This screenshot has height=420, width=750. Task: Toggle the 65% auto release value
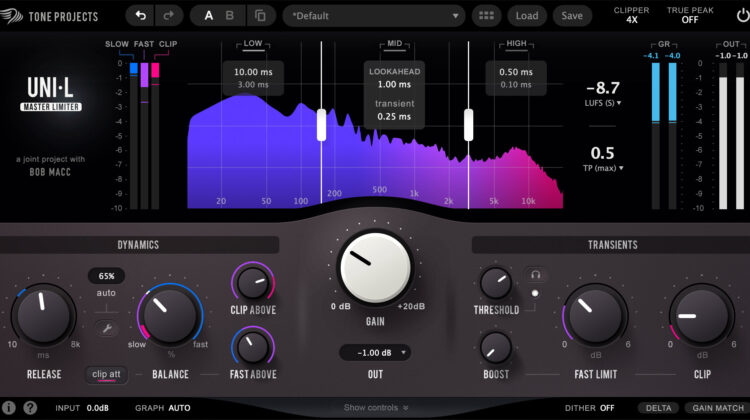coord(106,276)
